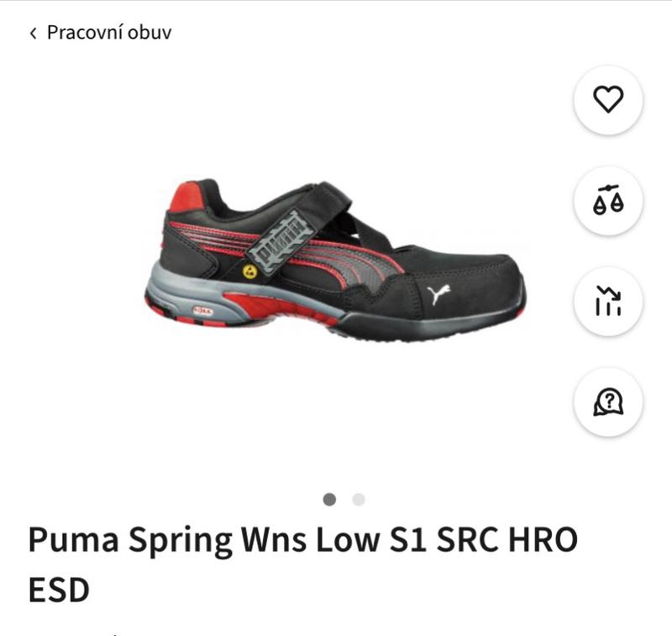The width and height of the screenshot is (672, 636).
Task: Add product to favorites with heart icon
Action: (608, 99)
